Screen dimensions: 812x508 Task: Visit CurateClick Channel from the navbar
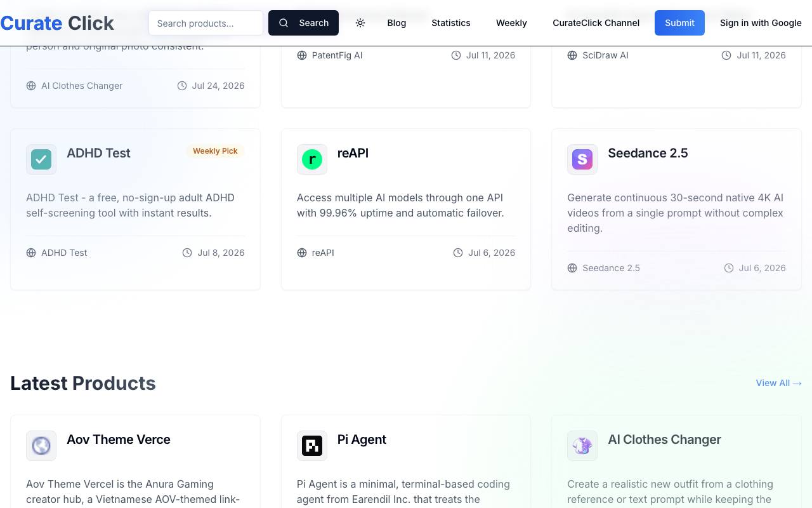coord(596,23)
